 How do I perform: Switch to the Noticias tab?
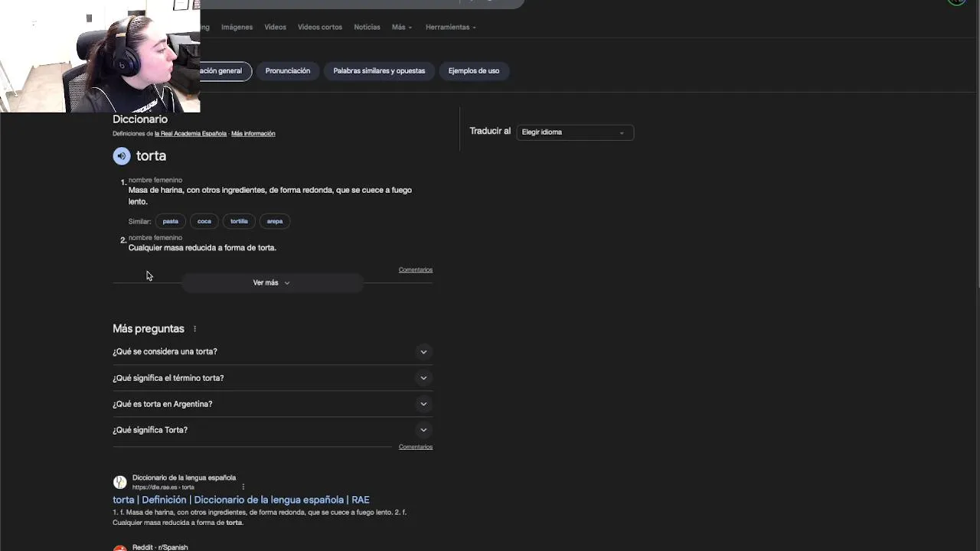click(x=367, y=28)
